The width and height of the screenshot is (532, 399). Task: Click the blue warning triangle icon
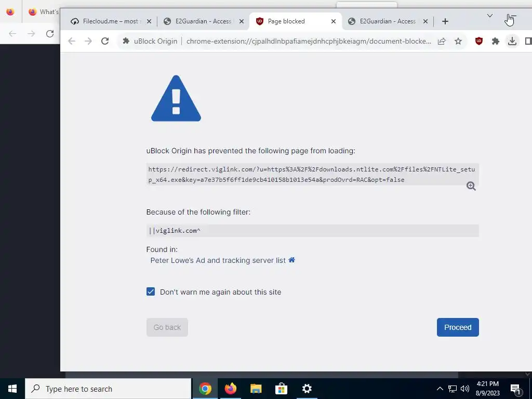click(x=176, y=98)
